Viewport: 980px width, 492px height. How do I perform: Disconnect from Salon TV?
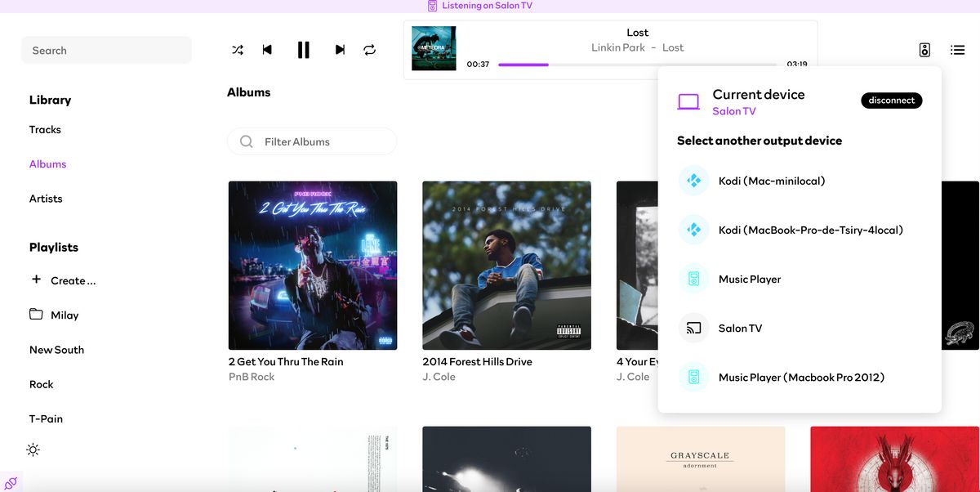point(891,101)
